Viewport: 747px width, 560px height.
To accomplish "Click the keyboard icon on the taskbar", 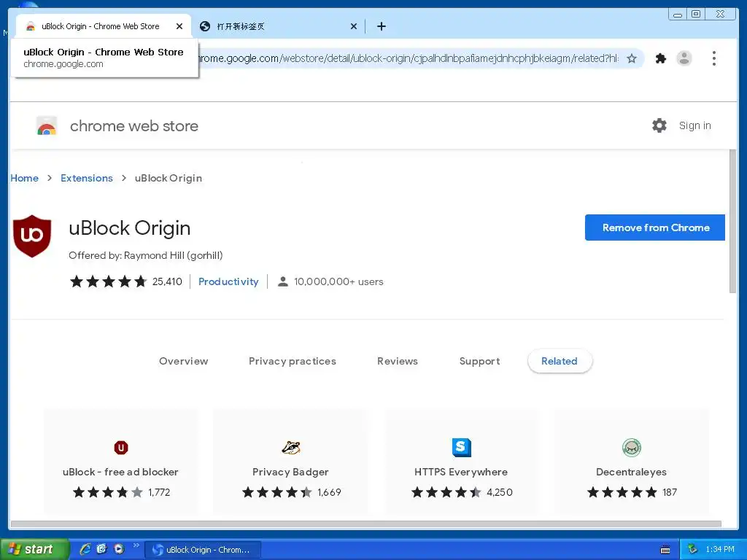I will click(x=665, y=550).
